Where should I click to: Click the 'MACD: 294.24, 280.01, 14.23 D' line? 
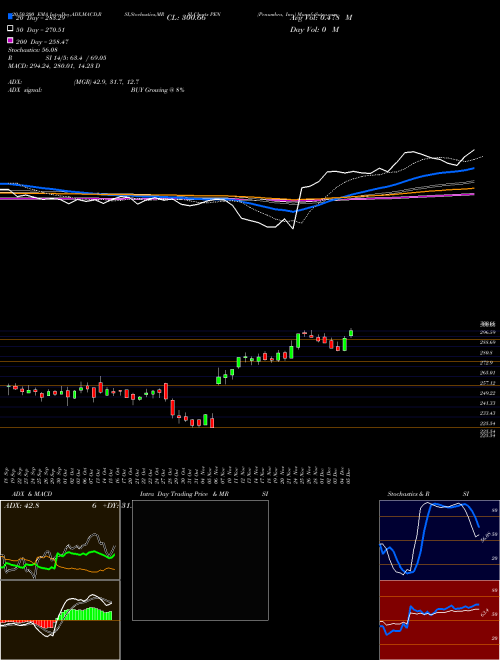pos(54,66)
